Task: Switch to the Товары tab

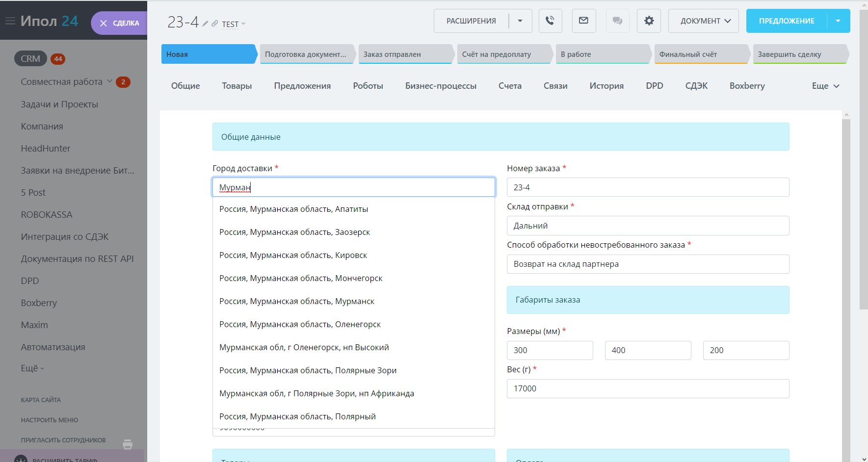Action: [237, 86]
